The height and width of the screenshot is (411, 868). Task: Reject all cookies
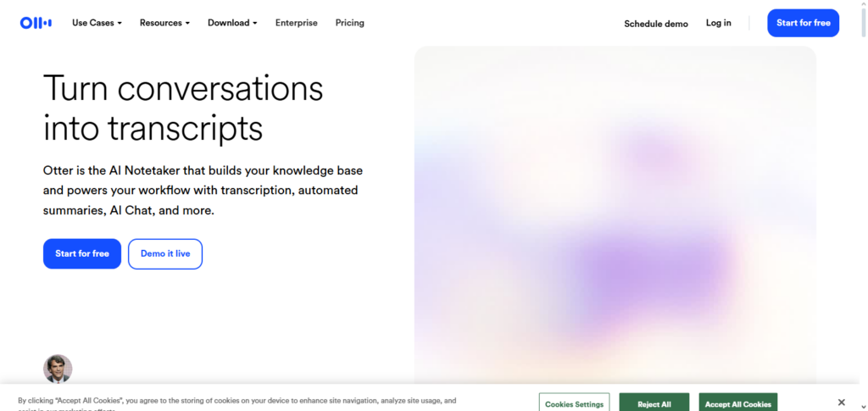click(x=654, y=403)
